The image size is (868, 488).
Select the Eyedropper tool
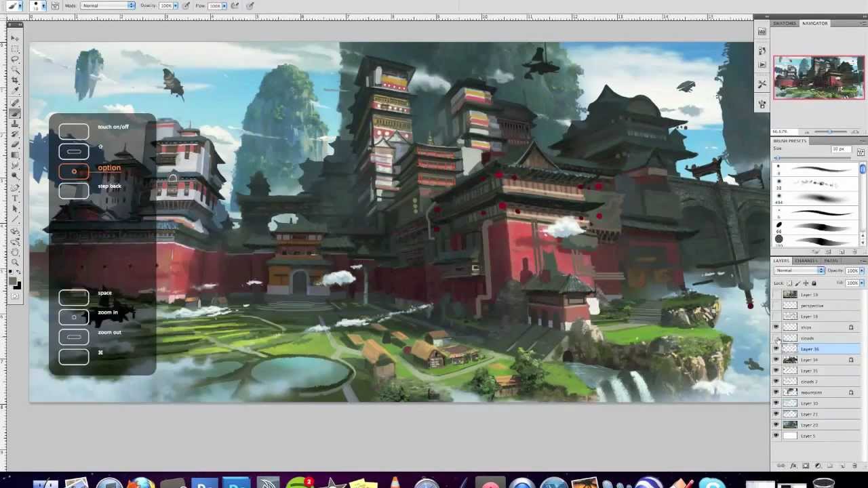coord(15,90)
